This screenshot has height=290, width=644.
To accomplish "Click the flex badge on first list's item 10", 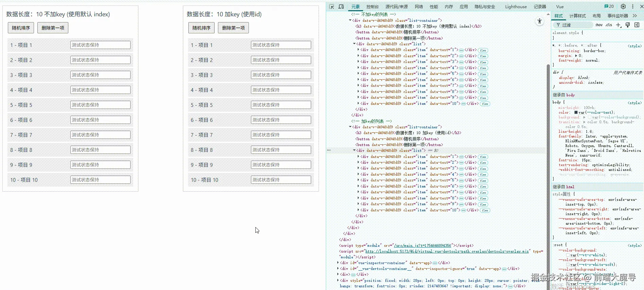I will 485,104.
